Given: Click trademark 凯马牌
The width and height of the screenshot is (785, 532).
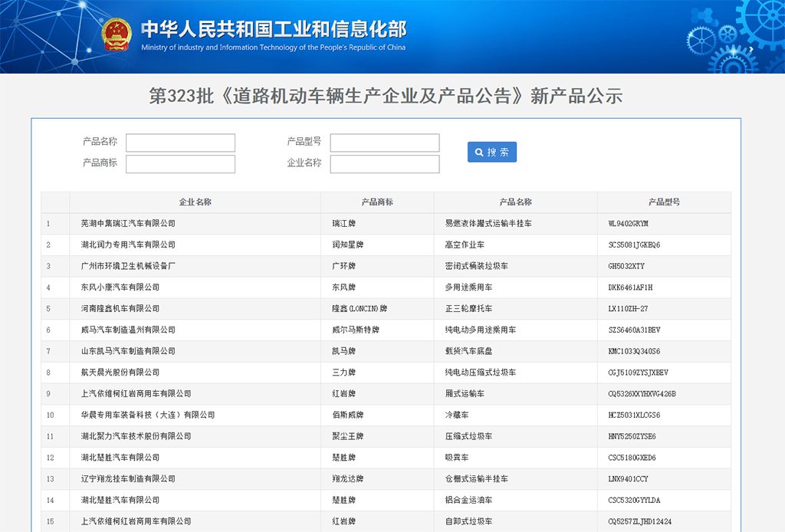Looking at the screenshot, I should click(x=344, y=351).
